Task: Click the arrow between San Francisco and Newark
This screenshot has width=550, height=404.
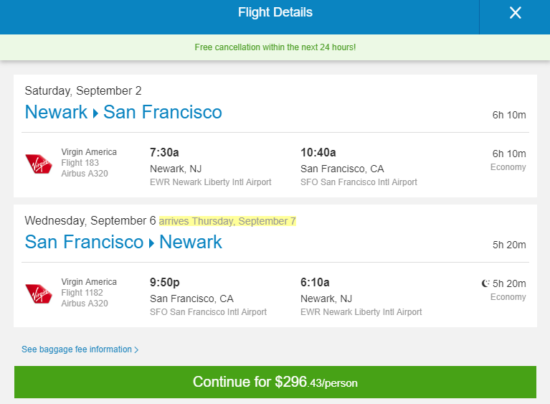Action: point(151,243)
